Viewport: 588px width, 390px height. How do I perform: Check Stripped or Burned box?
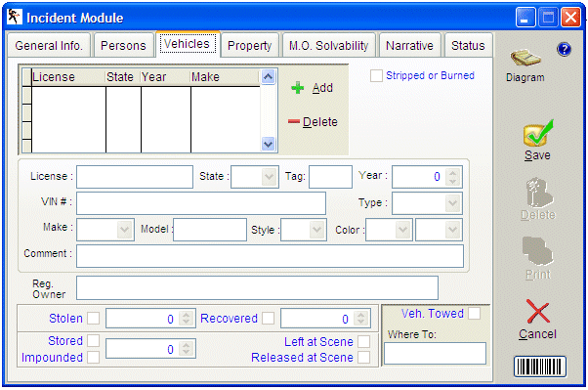pos(376,75)
